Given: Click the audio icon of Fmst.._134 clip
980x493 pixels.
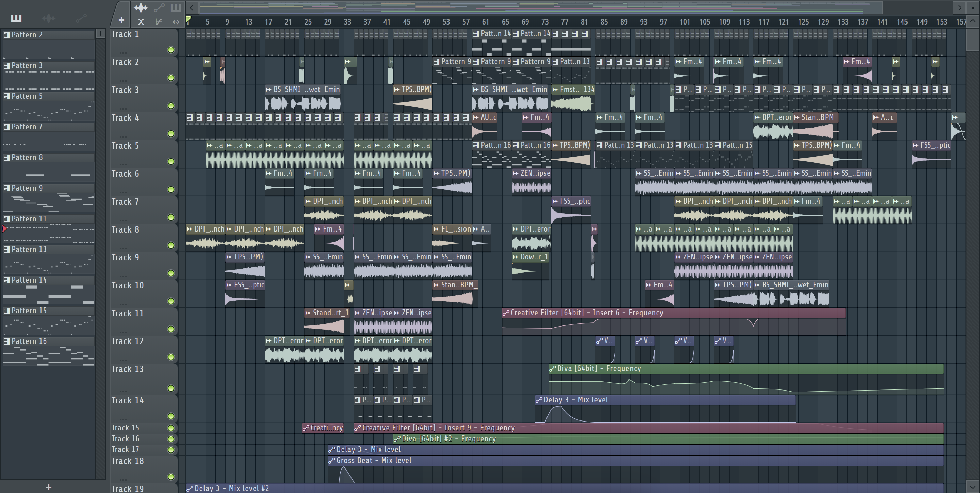Looking at the screenshot, I should (555, 90).
